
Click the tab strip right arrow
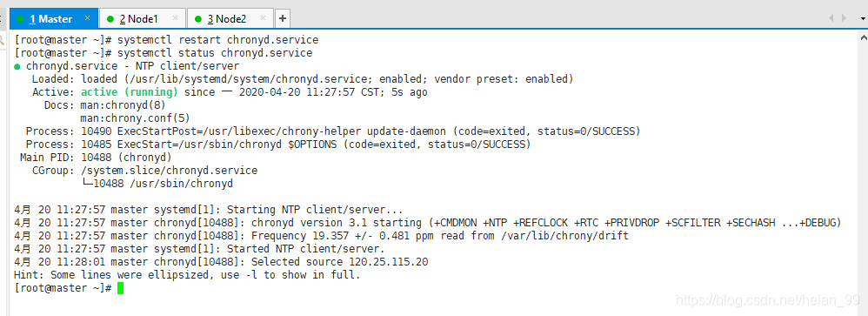(845, 18)
